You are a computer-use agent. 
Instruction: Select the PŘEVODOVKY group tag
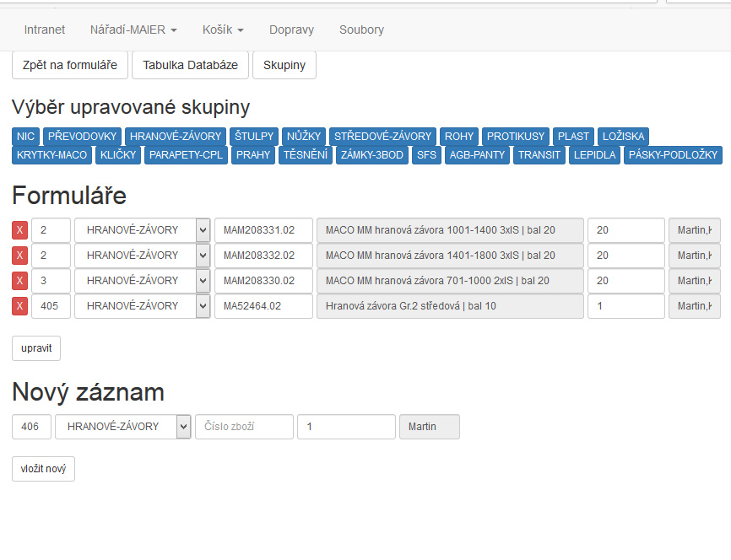click(x=82, y=137)
